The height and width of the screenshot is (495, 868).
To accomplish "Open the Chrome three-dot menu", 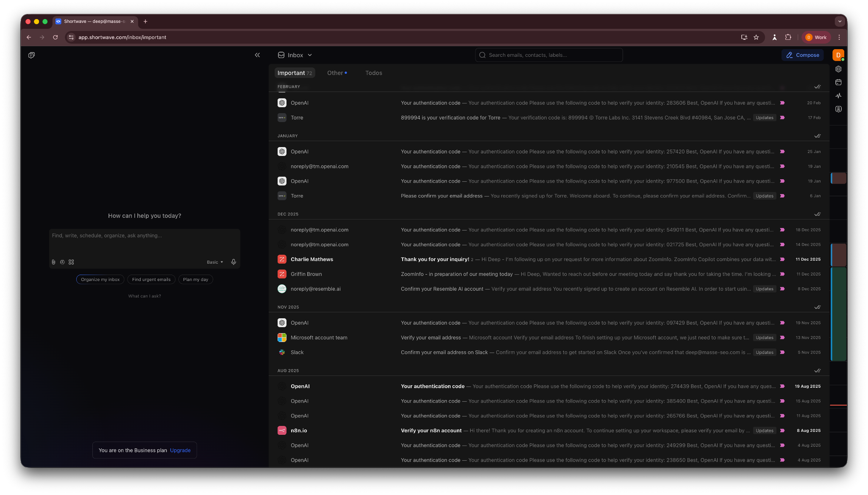I will (839, 37).
